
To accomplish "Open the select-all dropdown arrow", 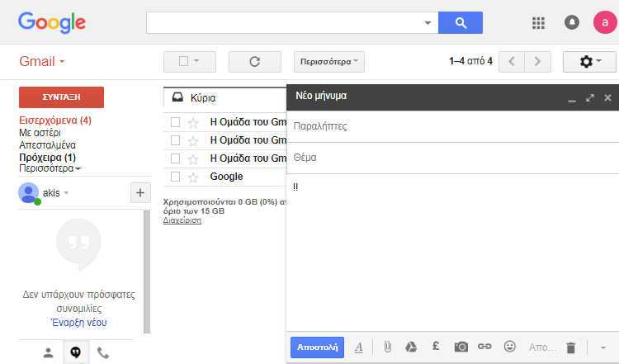I will point(196,61).
